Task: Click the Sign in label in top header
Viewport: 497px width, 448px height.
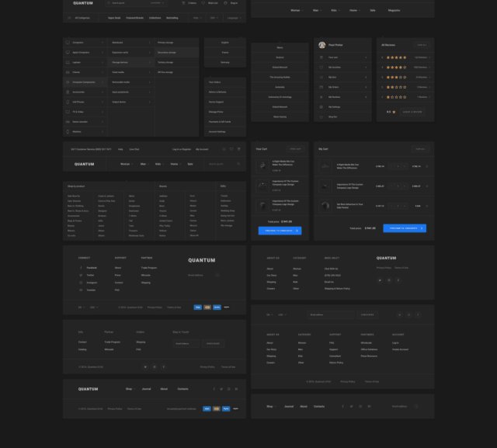Action: [x=234, y=3]
